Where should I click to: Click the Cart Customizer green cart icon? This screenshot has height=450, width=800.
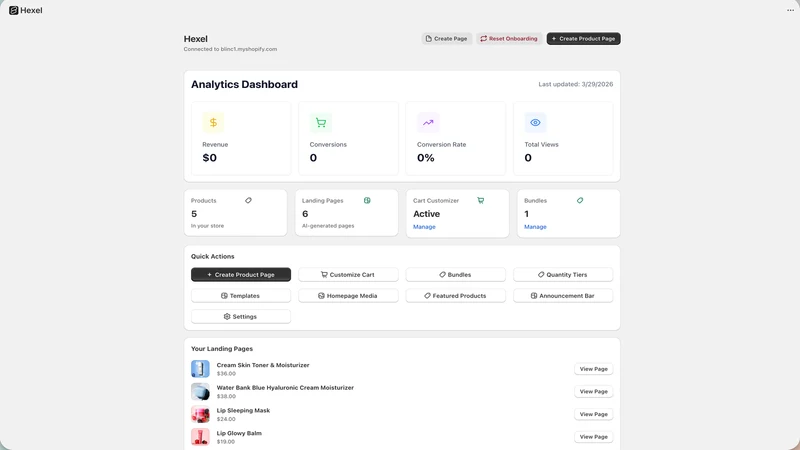point(481,201)
